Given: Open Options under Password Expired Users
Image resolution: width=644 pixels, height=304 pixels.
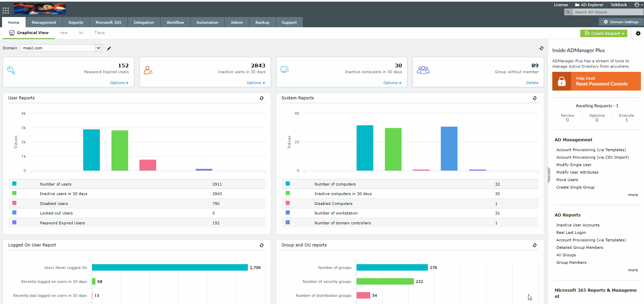Looking at the screenshot, I should 119,83.
